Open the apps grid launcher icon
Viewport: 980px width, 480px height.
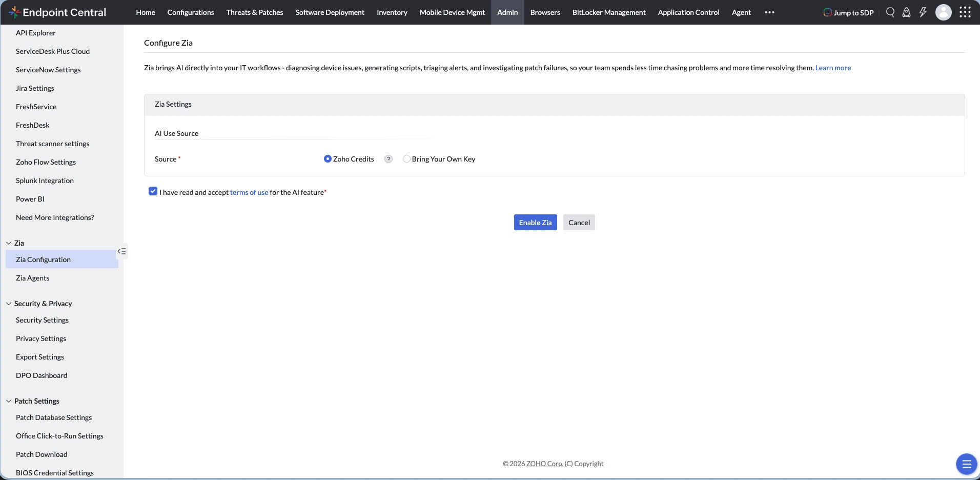(x=965, y=12)
